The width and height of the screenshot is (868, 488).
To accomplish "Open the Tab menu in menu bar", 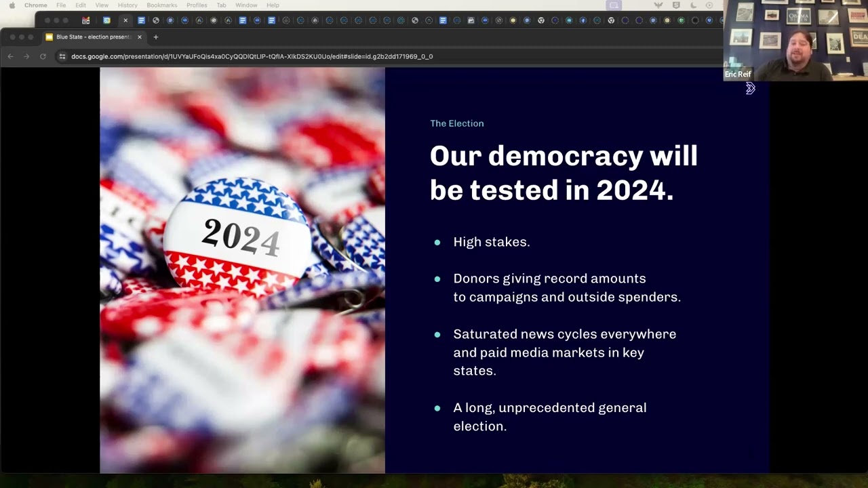I will tap(221, 5).
